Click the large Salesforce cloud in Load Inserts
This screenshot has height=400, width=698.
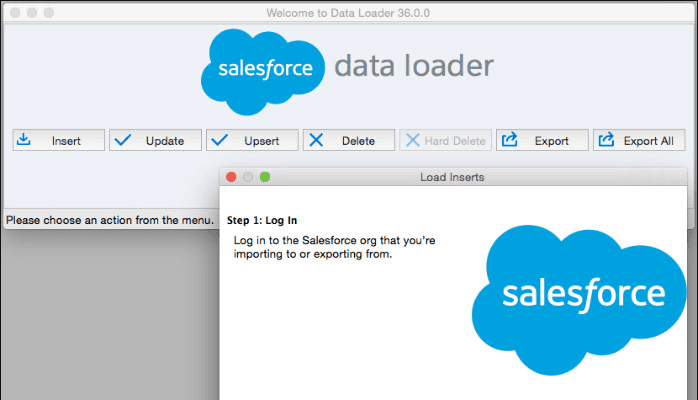579,299
